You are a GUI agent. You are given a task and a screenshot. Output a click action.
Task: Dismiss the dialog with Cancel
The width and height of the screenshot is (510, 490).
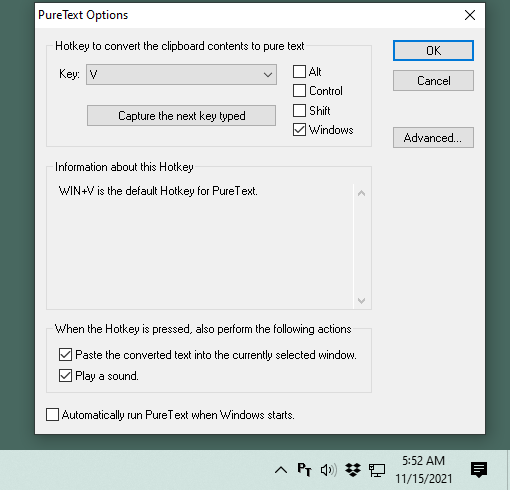tap(433, 80)
